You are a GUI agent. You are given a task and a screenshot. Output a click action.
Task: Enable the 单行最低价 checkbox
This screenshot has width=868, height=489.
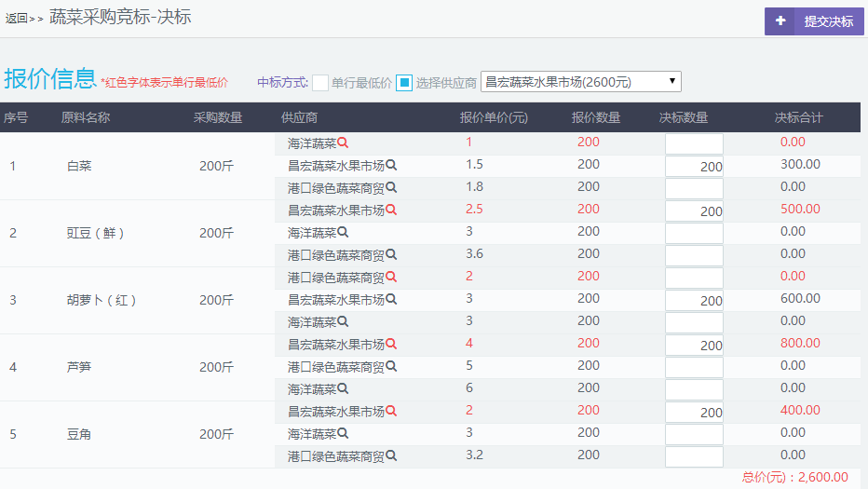pos(320,83)
